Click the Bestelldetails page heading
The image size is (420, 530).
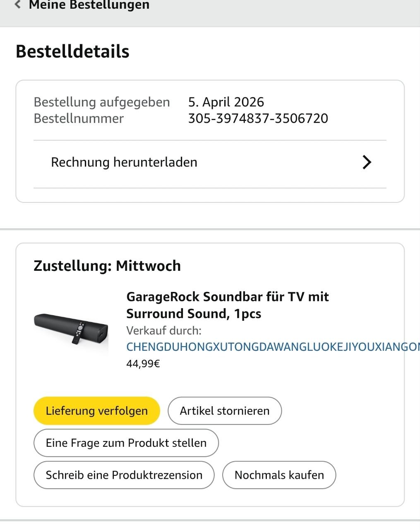point(72,52)
